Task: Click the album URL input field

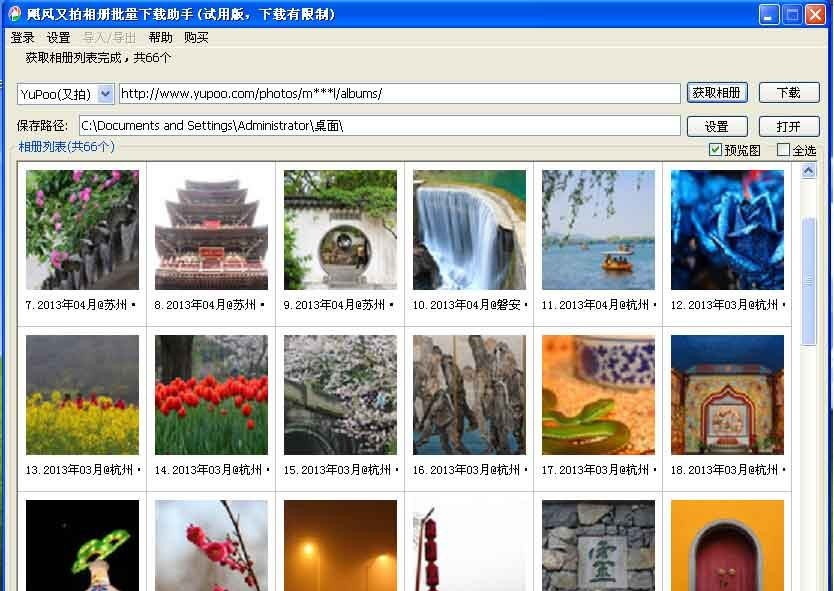Action: click(400, 92)
